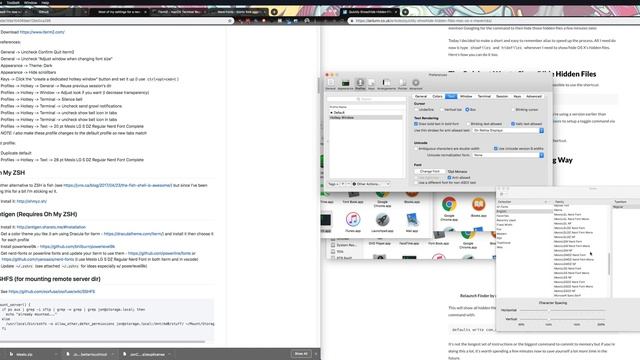Switch to Session tab in profile settings
This screenshot has width=640, height=360.
(x=502, y=96)
